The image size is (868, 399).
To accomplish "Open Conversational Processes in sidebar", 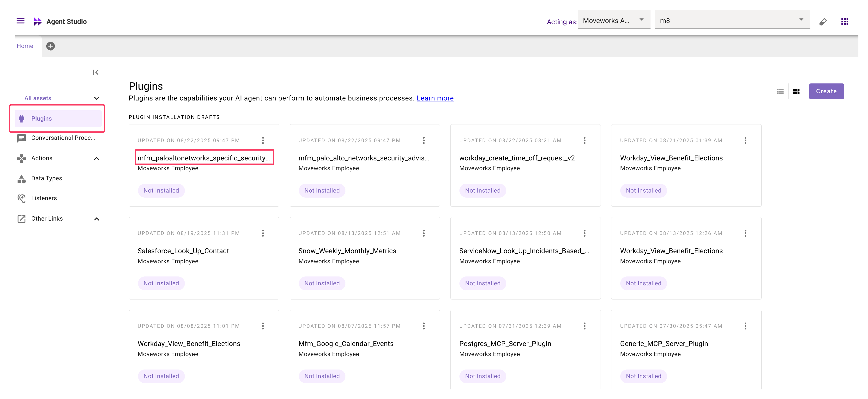I will click(58, 138).
